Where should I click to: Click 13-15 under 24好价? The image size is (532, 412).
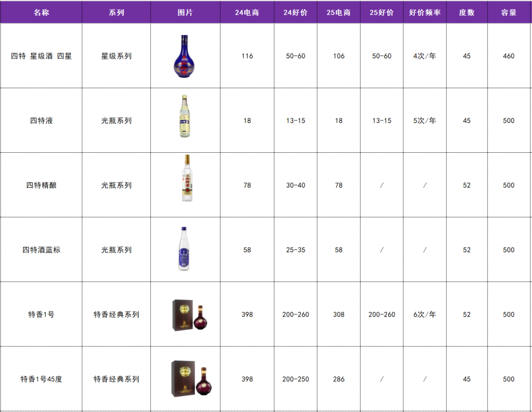coord(296,120)
